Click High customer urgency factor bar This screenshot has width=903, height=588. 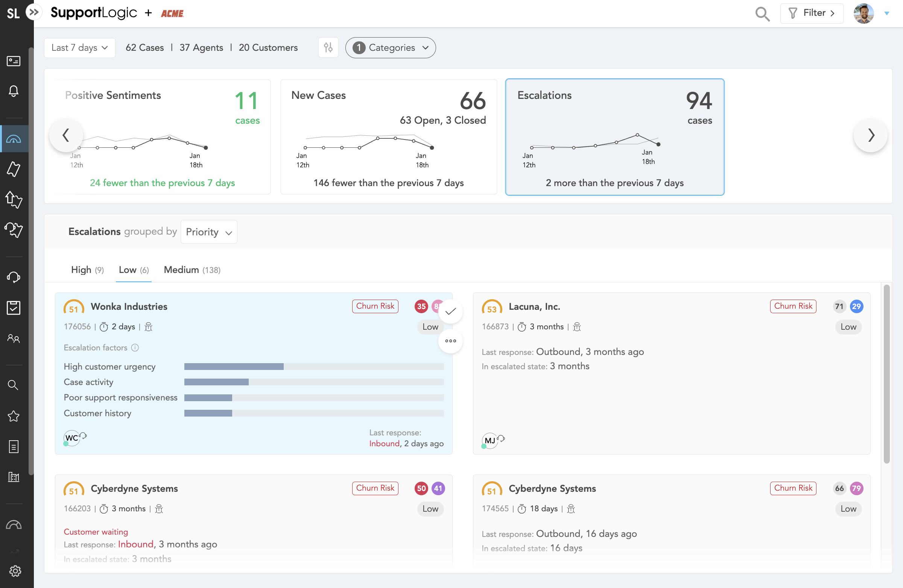tap(314, 367)
